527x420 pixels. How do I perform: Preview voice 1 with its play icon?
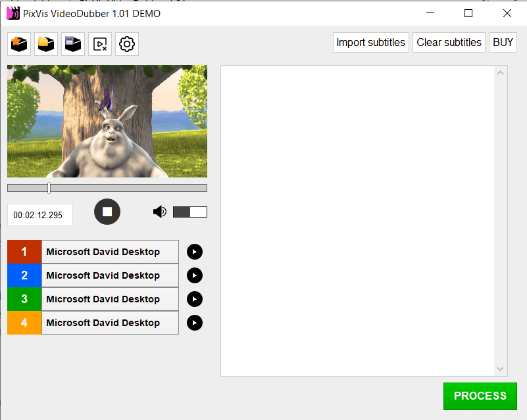195,252
